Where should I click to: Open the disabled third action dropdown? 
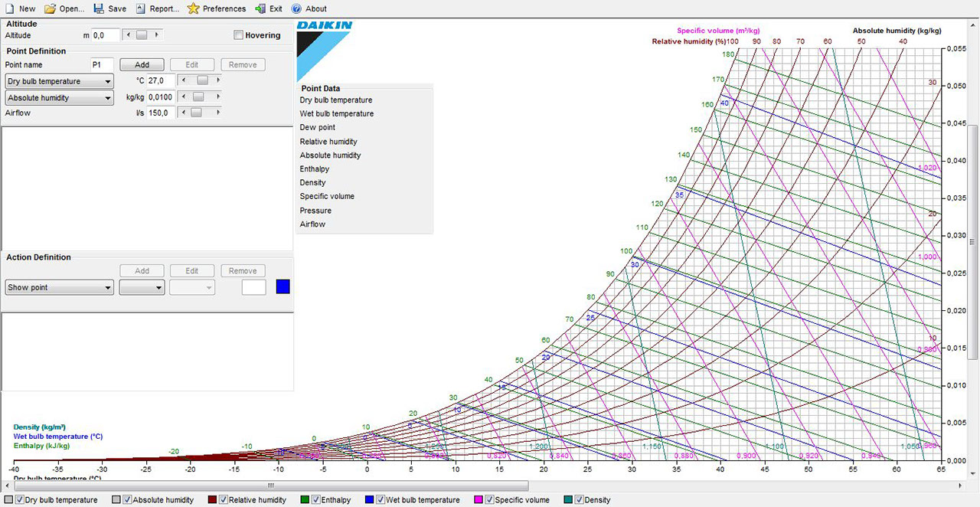click(x=192, y=288)
